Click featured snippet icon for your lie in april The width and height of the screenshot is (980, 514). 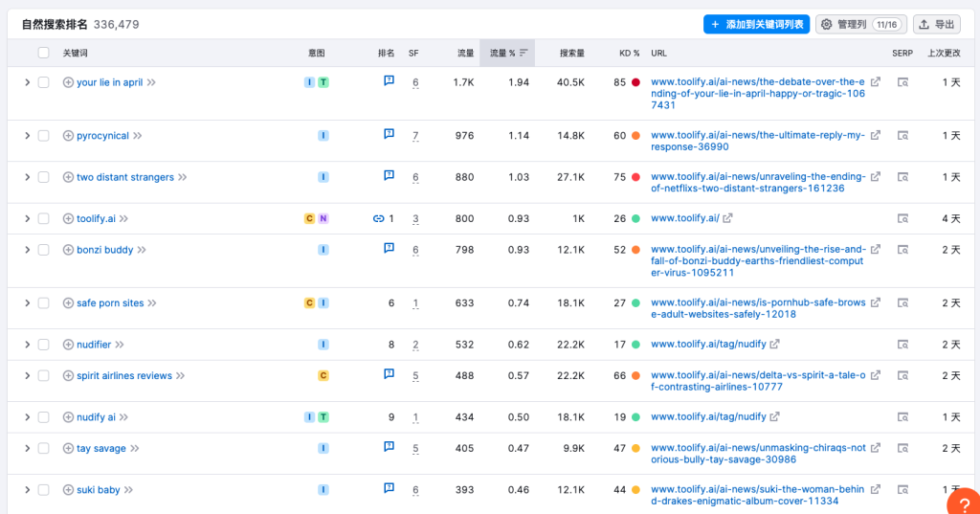[389, 80]
